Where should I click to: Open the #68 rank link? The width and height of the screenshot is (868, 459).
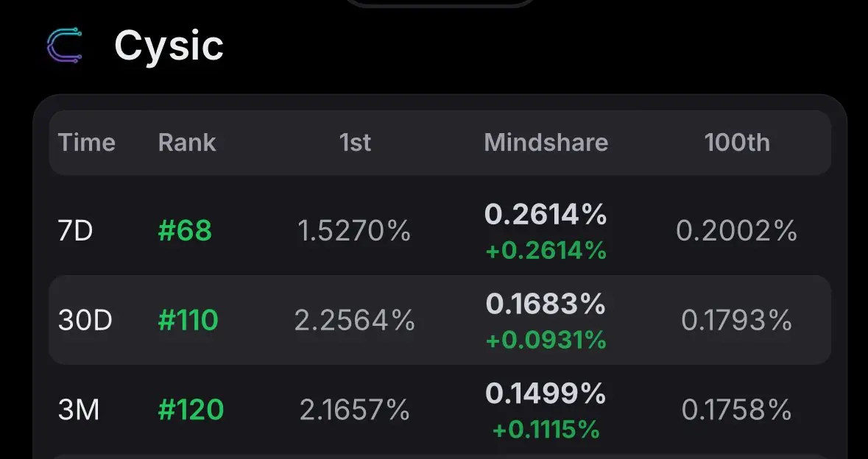click(185, 231)
